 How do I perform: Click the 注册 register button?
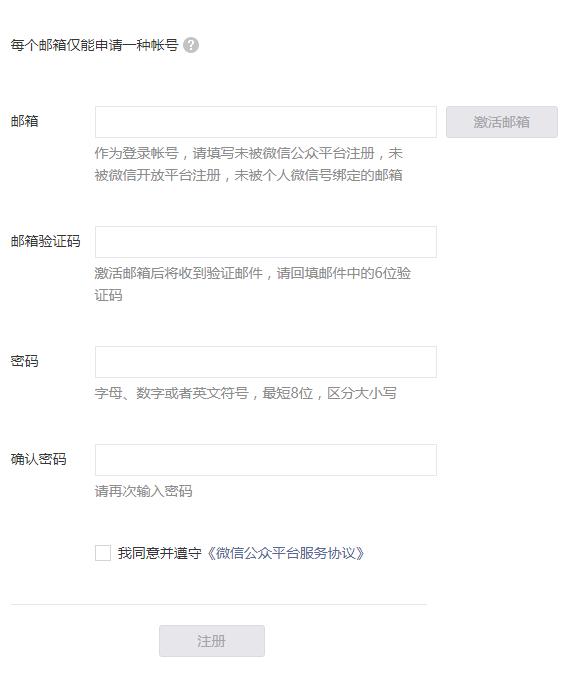(x=212, y=641)
